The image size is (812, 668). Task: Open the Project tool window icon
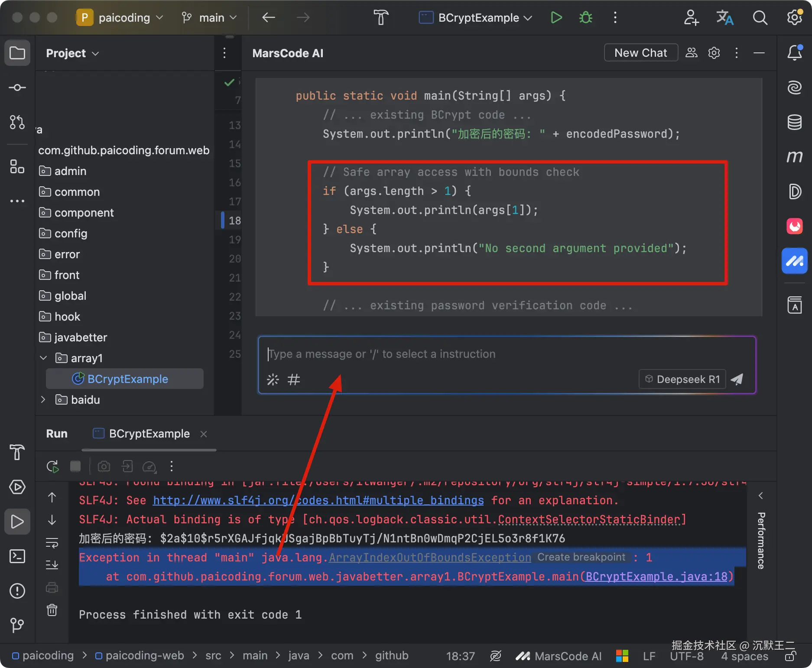[17, 53]
